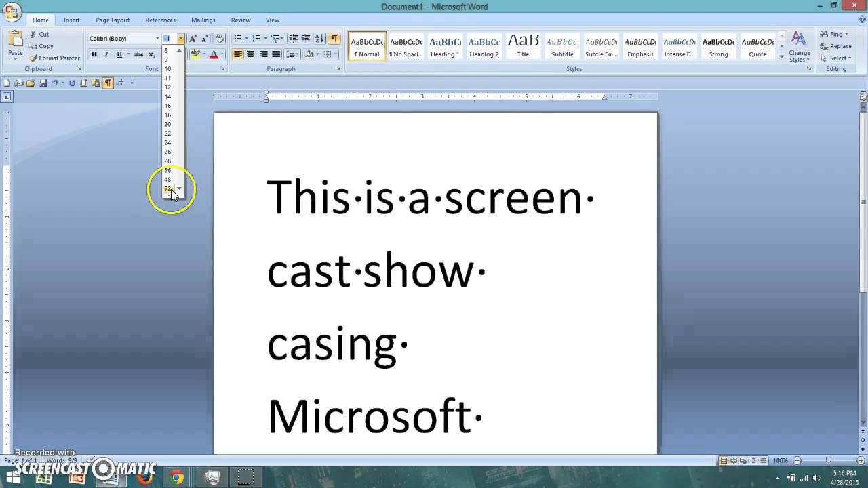
Task: Click the Subscript icon
Action: point(152,54)
